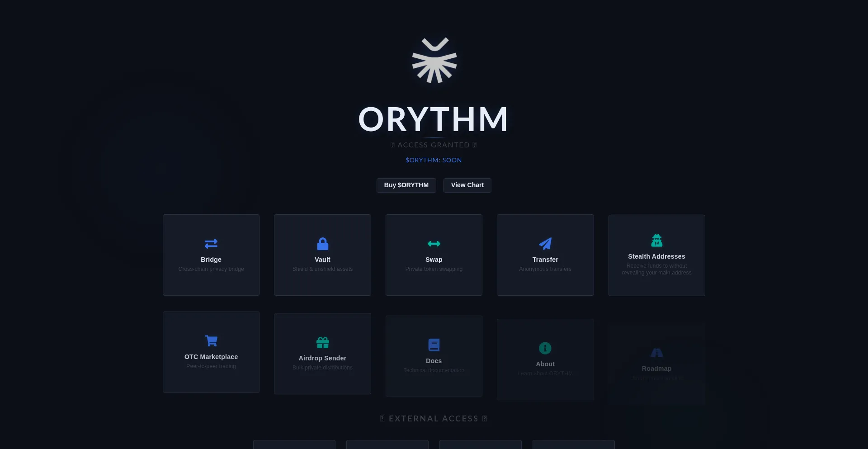The width and height of the screenshot is (868, 449).
Task: Click the Roadmap road icon
Action: coord(656,353)
